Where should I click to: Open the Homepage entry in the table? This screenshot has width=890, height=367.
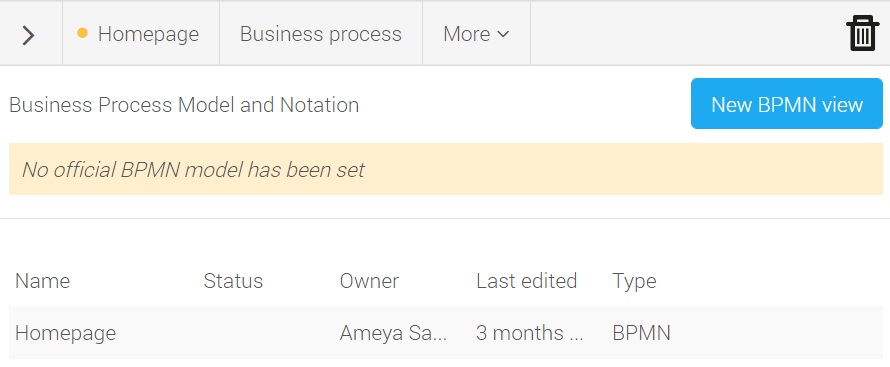(x=65, y=332)
